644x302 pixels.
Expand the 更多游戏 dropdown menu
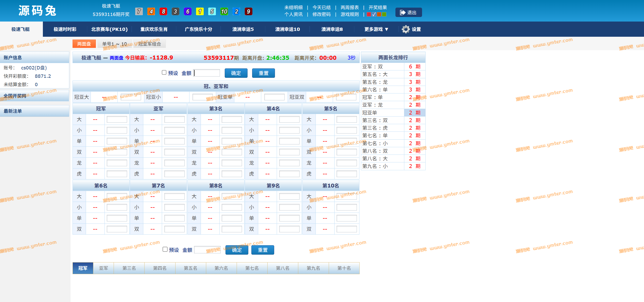[x=376, y=29]
